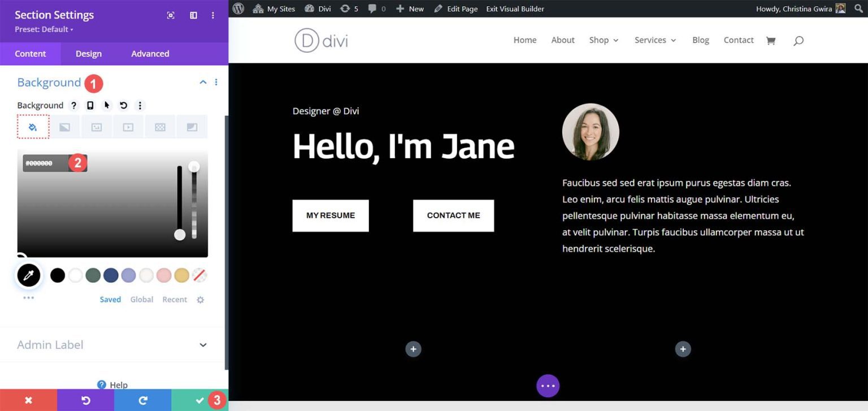Click the hover state arrow icon

107,105
